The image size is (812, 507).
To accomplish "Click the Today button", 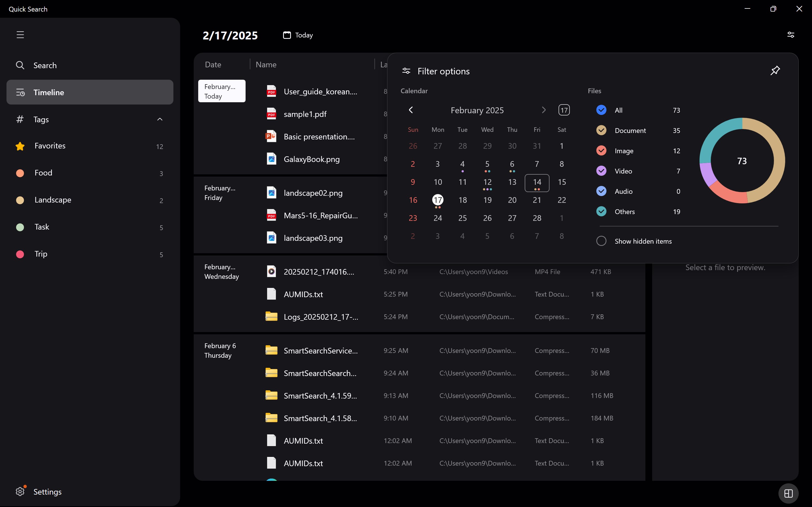I will (298, 35).
